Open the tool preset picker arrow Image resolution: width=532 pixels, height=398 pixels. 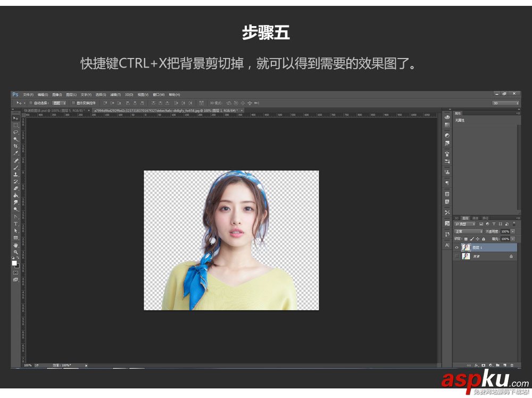(x=24, y=103)
